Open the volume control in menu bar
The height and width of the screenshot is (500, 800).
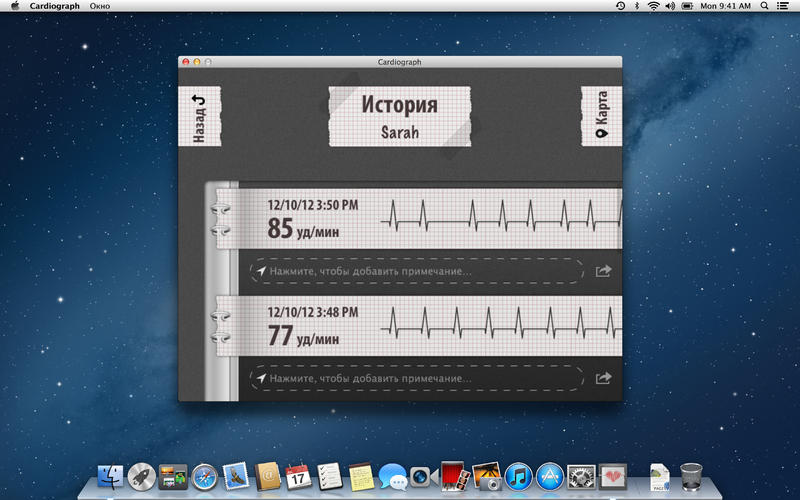[x=670, y=6]
